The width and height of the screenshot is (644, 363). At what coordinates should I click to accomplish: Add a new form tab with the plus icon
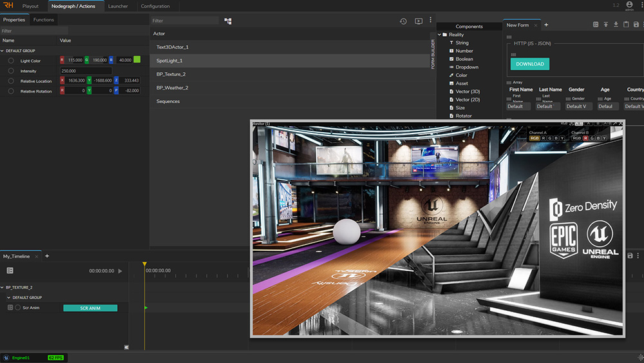pyautogui.click(x=546, y=25)
